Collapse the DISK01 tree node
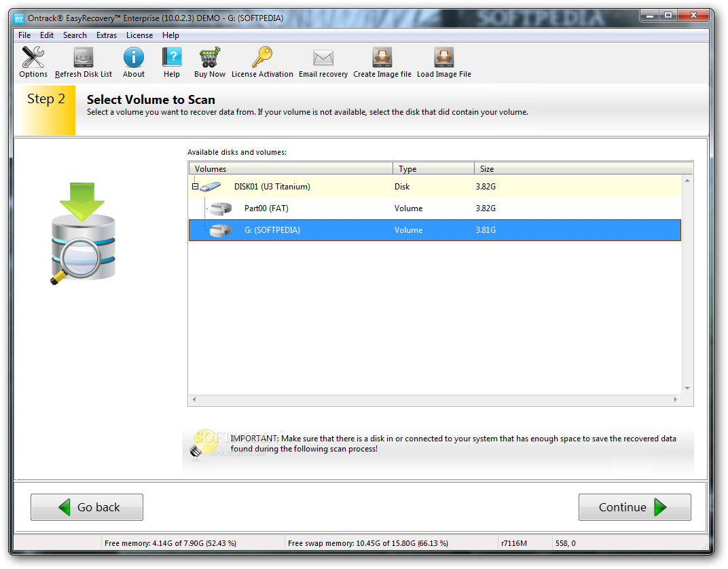Image resolution: width=728 pixels, height=569 pixels. 196,187
